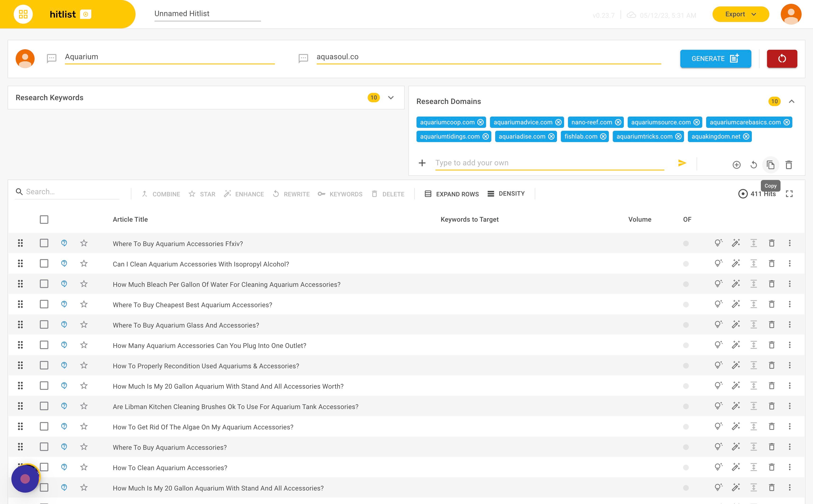This screenshot has height=504, width=813.
Task: Click user avatar in top right
Action: point(791,14)
